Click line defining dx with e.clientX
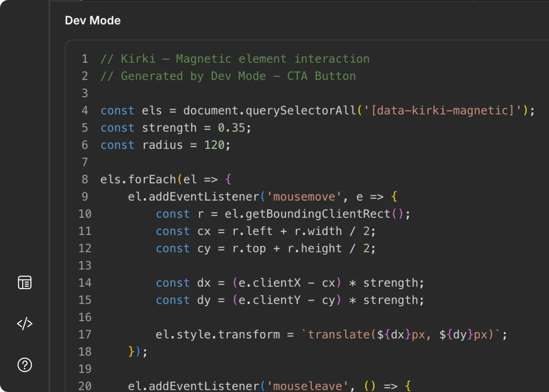The width and height of the screenshot is (549, 392). click(x=290, y=283)
